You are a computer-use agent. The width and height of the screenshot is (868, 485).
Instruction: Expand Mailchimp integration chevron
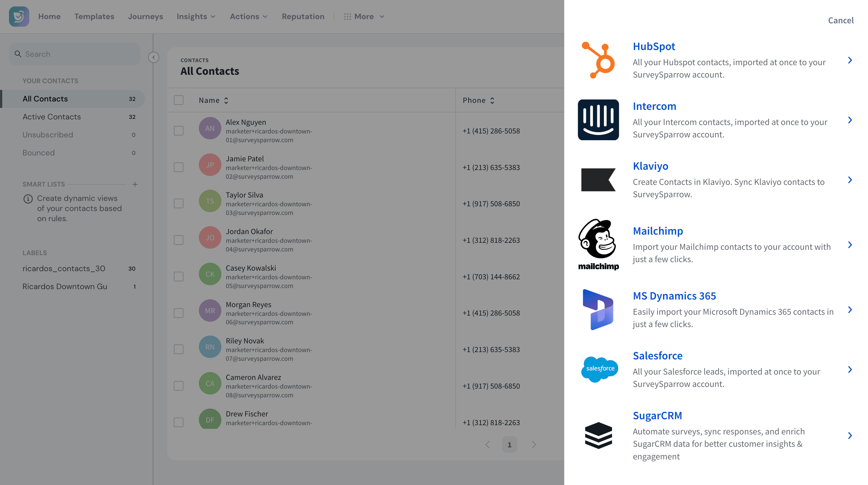[x=850, y=245]
